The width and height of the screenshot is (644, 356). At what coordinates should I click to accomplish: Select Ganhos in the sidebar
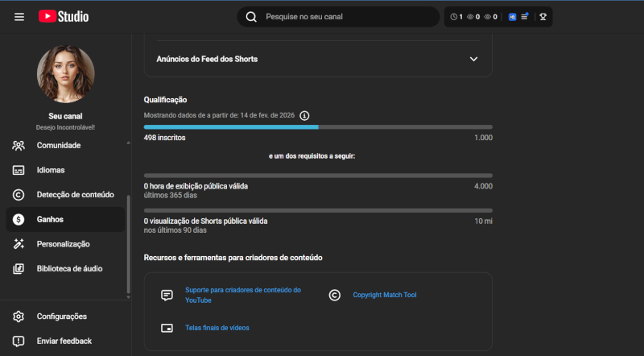tap(50, 219)
